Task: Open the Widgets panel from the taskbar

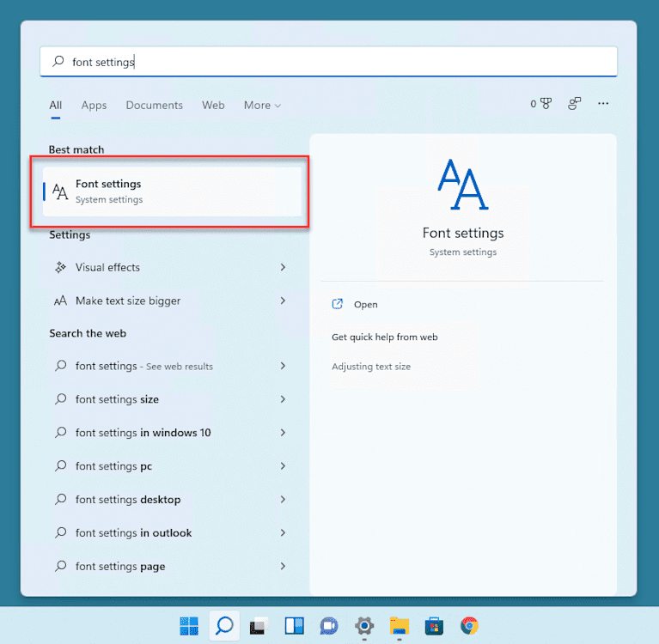Action: click(294, 625)
